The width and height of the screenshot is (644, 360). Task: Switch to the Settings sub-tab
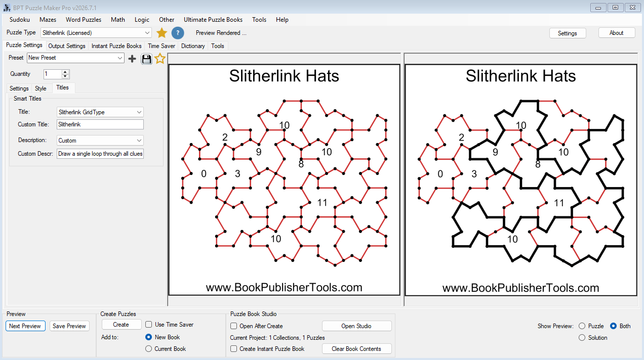pyautogui.click(x=19, y=88)
